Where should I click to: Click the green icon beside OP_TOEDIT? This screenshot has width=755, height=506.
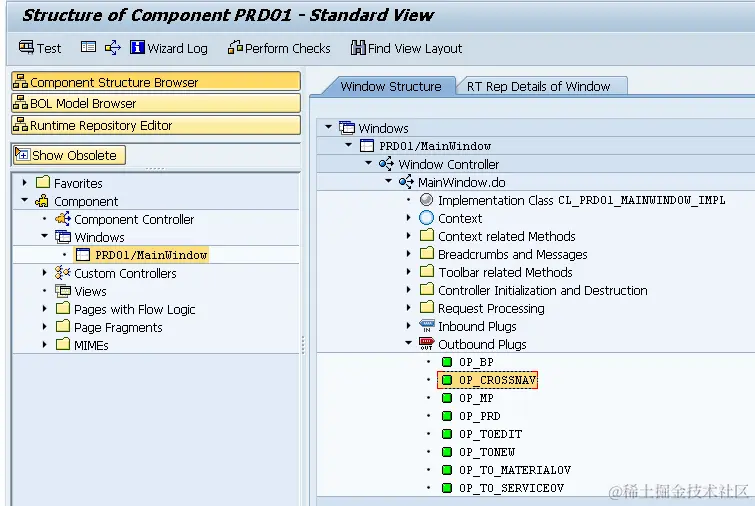coord(447,434)
